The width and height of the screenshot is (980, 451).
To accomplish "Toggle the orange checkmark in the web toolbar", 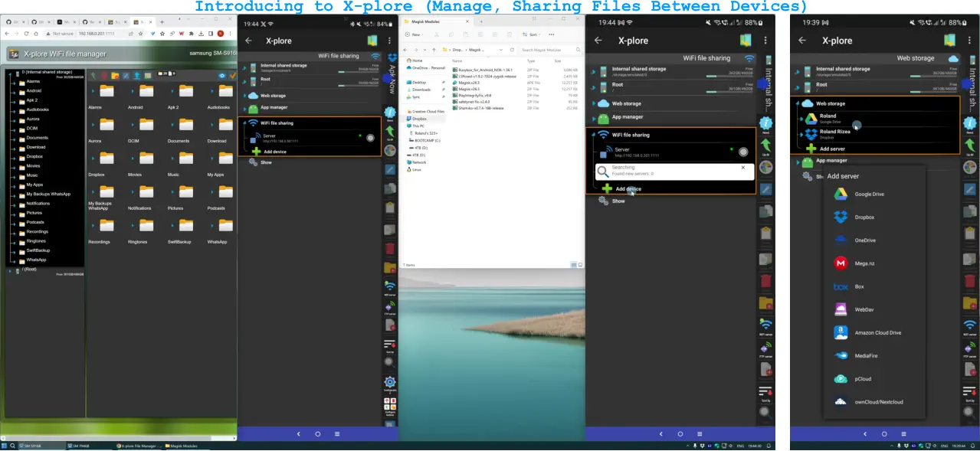I will (233, 76).
